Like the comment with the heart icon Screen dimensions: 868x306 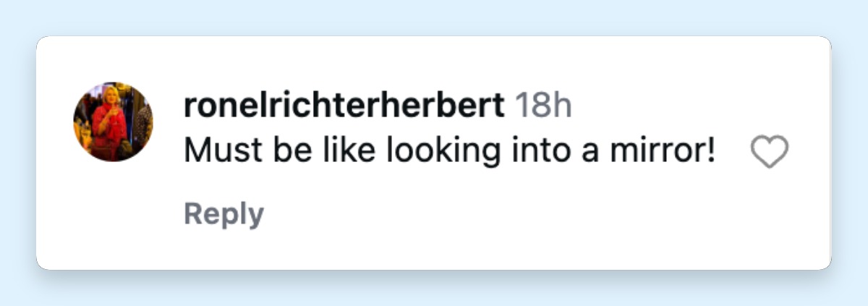click(x=769, y=153)
